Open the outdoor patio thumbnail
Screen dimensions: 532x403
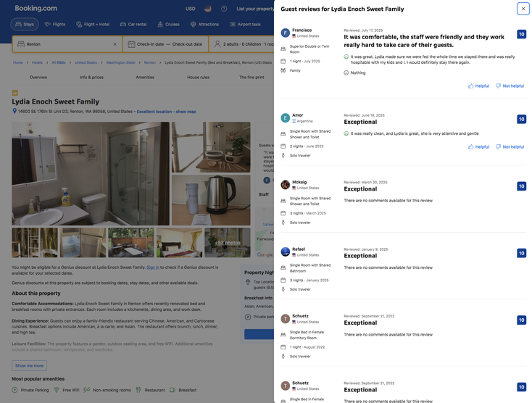131,243
